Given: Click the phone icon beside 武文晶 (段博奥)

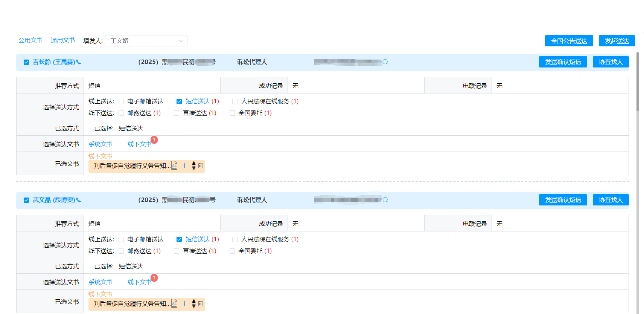Looking at the screenshot, I should tap(79, 200).
